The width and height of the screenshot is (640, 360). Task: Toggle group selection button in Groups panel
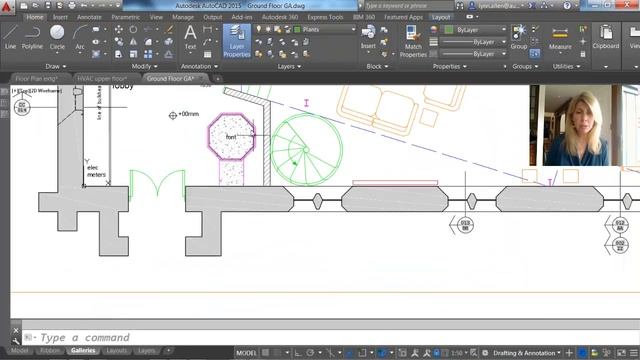tap(535, 54)
